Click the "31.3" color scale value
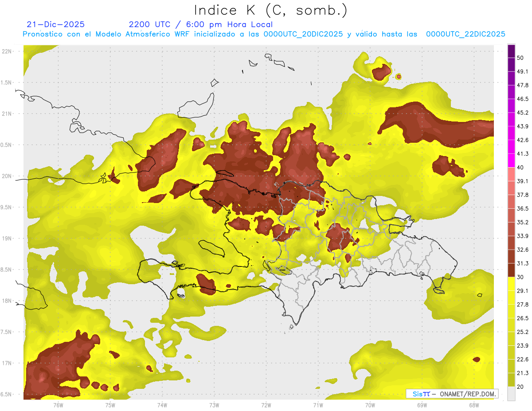Image resolution: width=532 pixels, height=411 pixels. point(523,263)
